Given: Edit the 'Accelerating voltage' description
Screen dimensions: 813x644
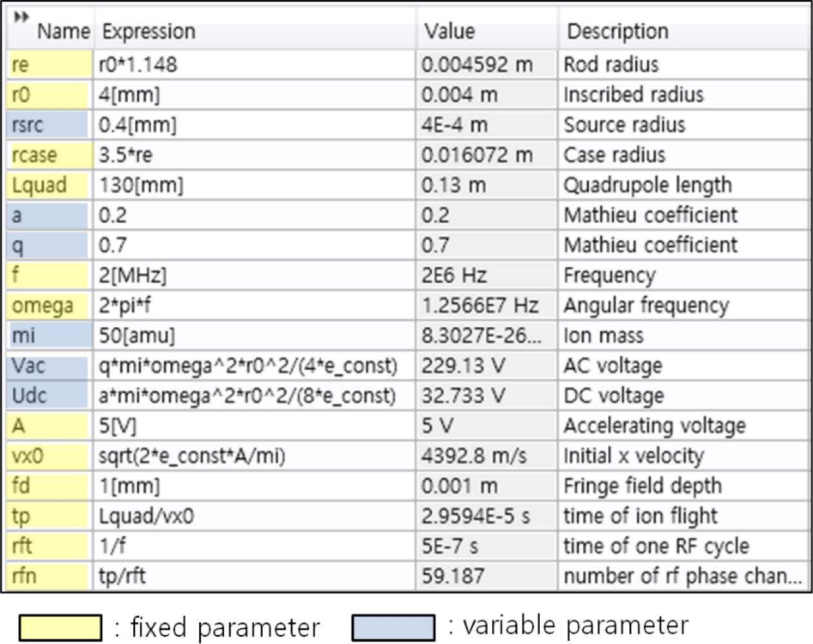Looking at the screenshot, I should coord(655,426).
